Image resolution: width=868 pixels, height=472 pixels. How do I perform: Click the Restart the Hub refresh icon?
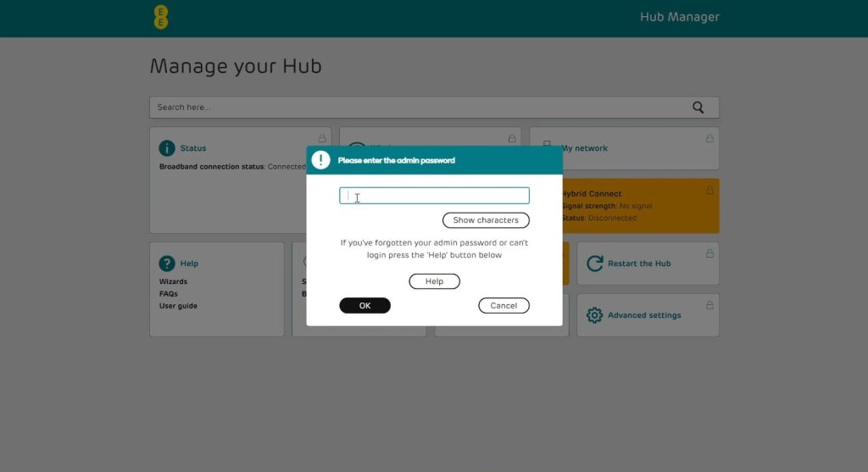coord(594,264)
